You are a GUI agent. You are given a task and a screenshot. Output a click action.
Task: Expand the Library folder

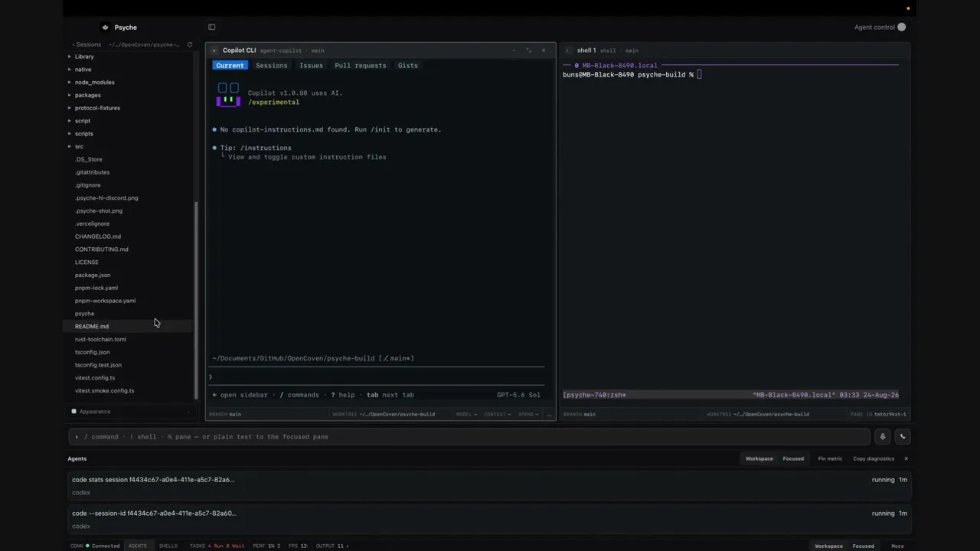click(x=70, y=57)
